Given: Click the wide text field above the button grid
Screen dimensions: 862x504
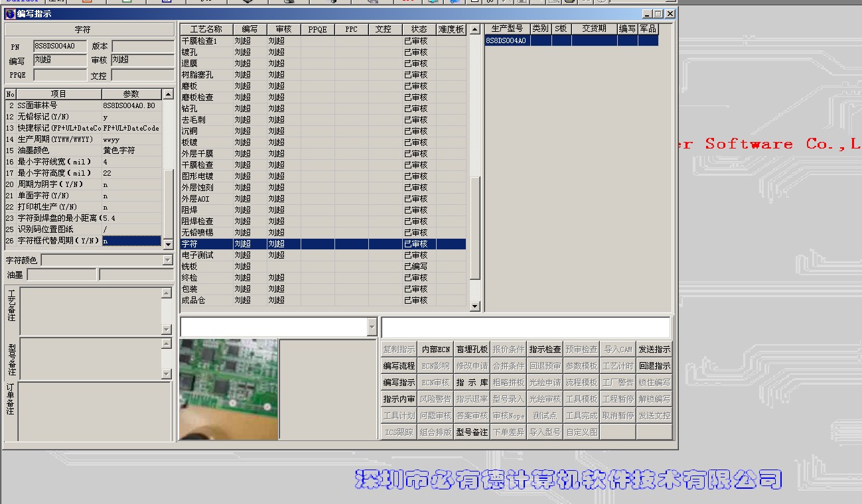Looking at the screenshot, I should click(526, 327).
